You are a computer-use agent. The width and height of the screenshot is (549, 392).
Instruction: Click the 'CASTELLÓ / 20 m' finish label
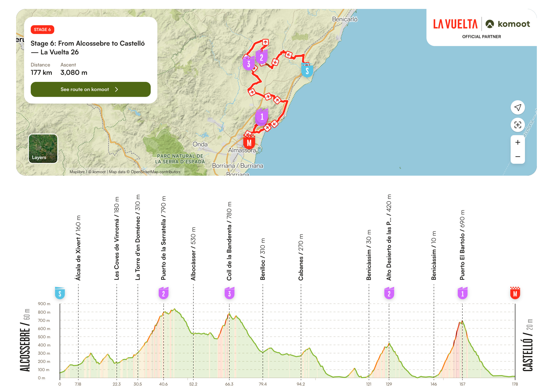(528, 345)
